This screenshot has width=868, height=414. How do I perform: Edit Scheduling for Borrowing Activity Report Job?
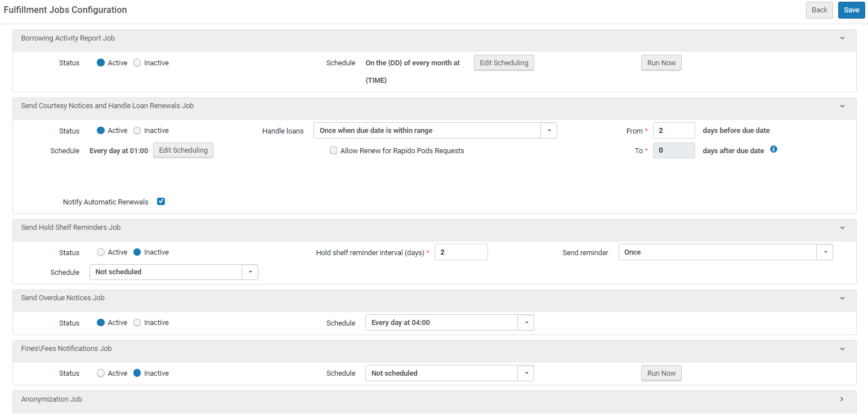coord(504,63)
